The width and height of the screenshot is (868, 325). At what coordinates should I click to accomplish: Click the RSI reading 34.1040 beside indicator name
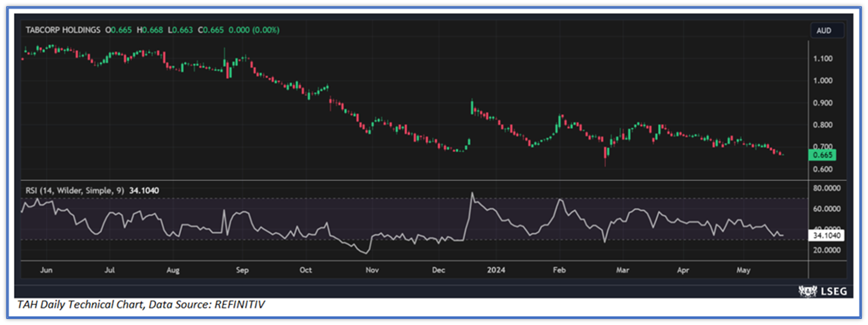pos(144,191)
